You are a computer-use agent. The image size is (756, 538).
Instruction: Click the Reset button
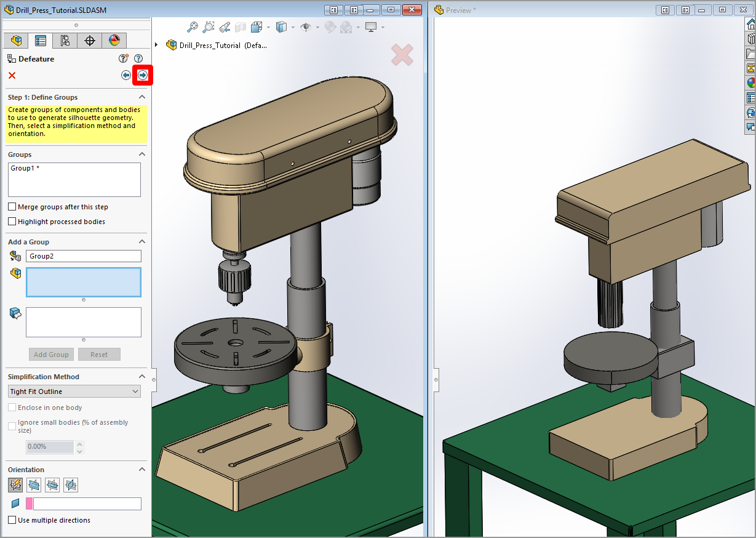[x=99, y=355]
